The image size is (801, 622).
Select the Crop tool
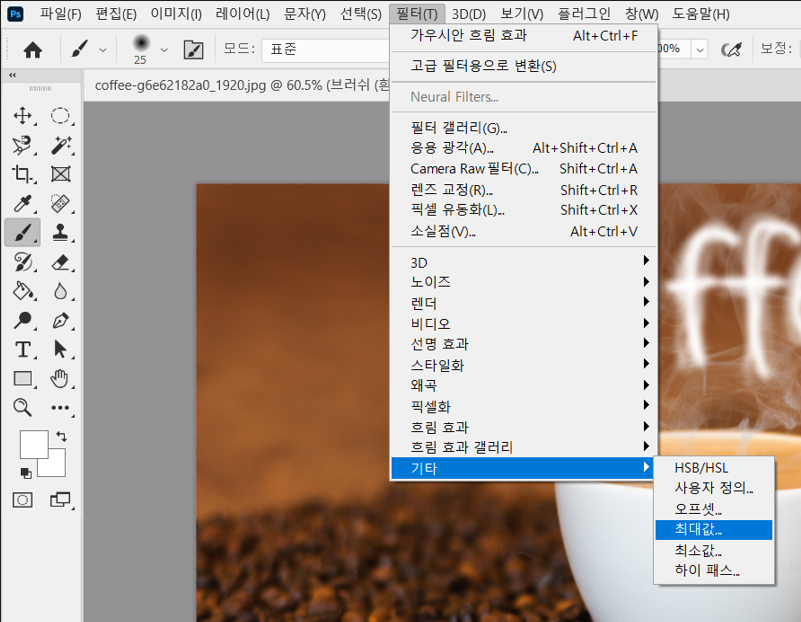(22, 174)
